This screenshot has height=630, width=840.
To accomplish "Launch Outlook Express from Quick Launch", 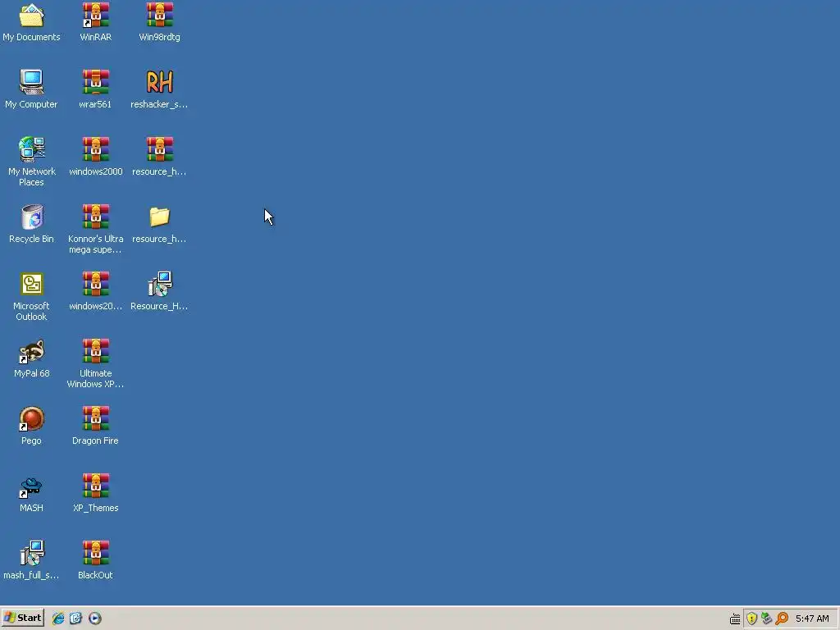I will tap(76, 619).
